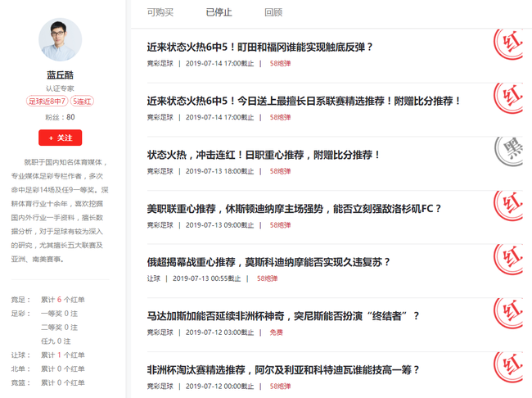Click the 足球近8中7 badge
This screenshot has height=398, width=532.
47,102
